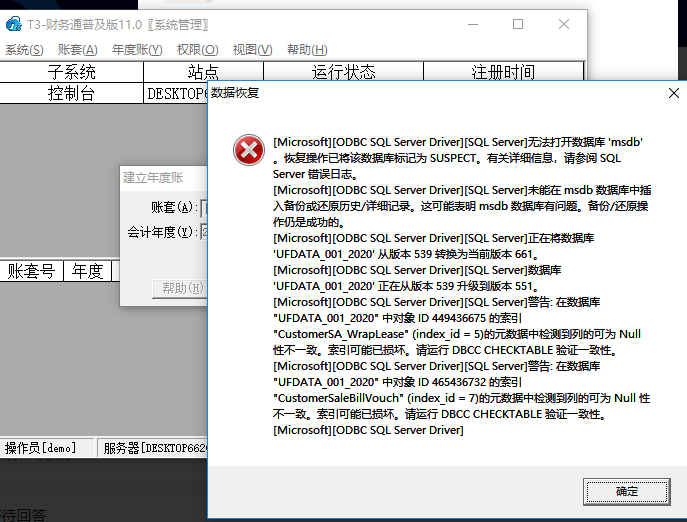
Task: Select the 控制台 row cell
Action: pyautogui.click(x=71, y=93)
